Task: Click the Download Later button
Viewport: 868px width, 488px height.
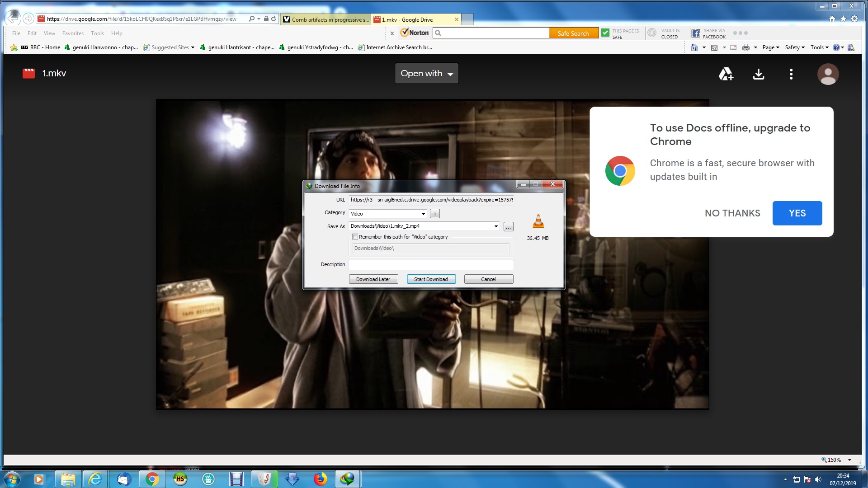Action: coord(373,279)
